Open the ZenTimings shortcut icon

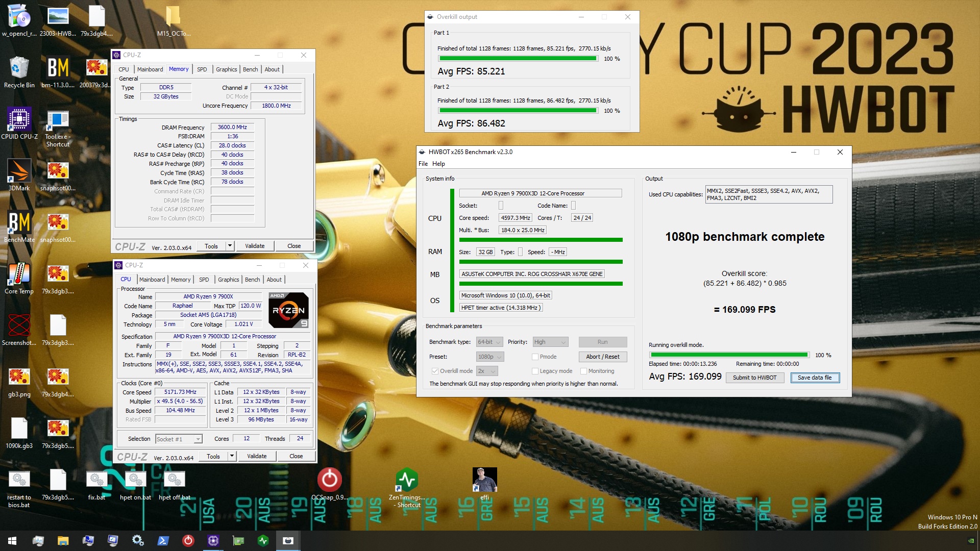407,487
